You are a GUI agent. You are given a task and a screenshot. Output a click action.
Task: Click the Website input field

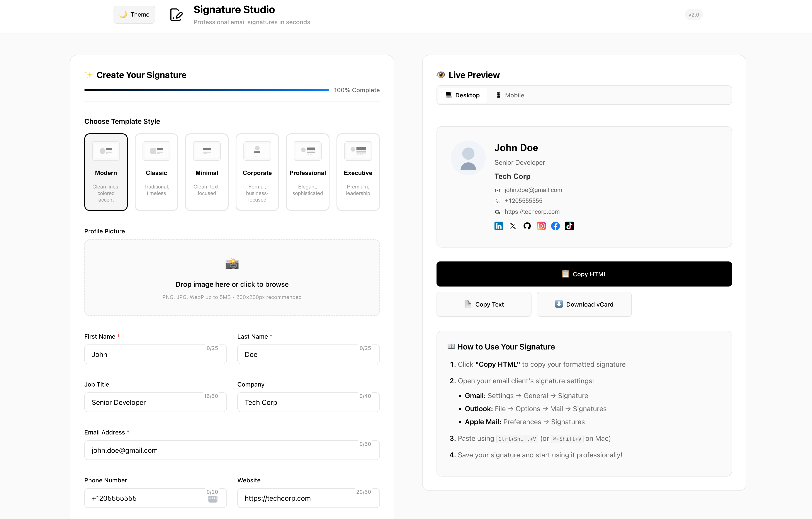pyautogui.click(x=309, y=498)
